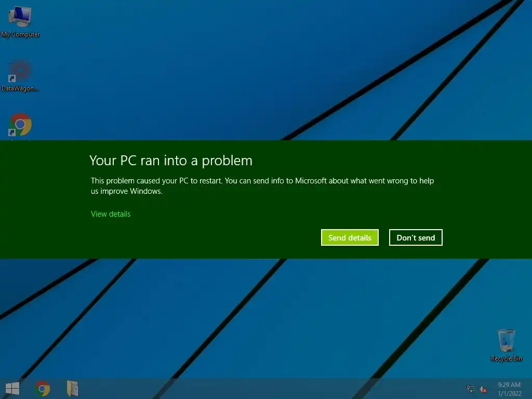Click the View details link
The height and width of the screenshot is (399, 532).
111,214
